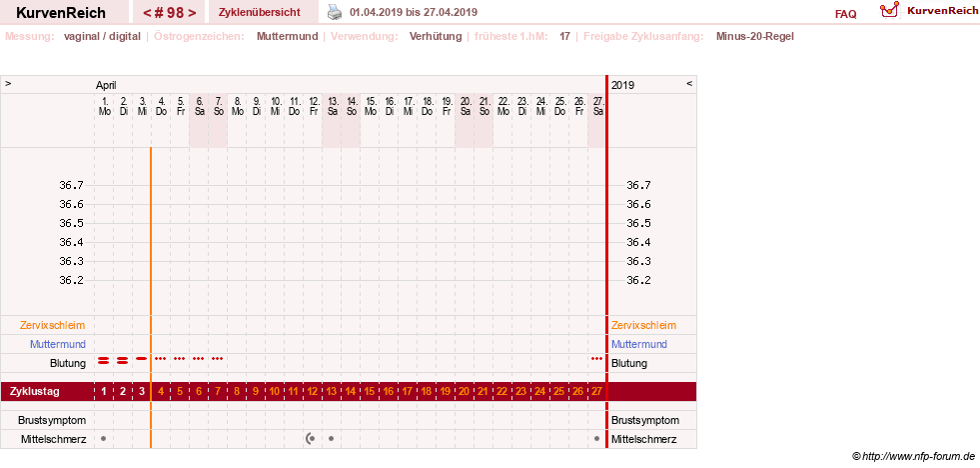The width and height of the screenshot is (980, 468).
Task: Click the Mittelschmerz label on the left
Action: pos(53,439)
